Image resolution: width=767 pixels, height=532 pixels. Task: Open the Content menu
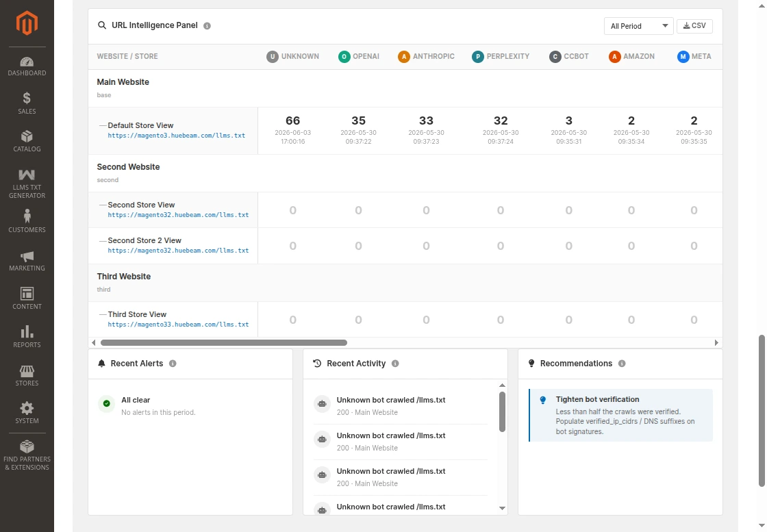(x=27, y=299)
